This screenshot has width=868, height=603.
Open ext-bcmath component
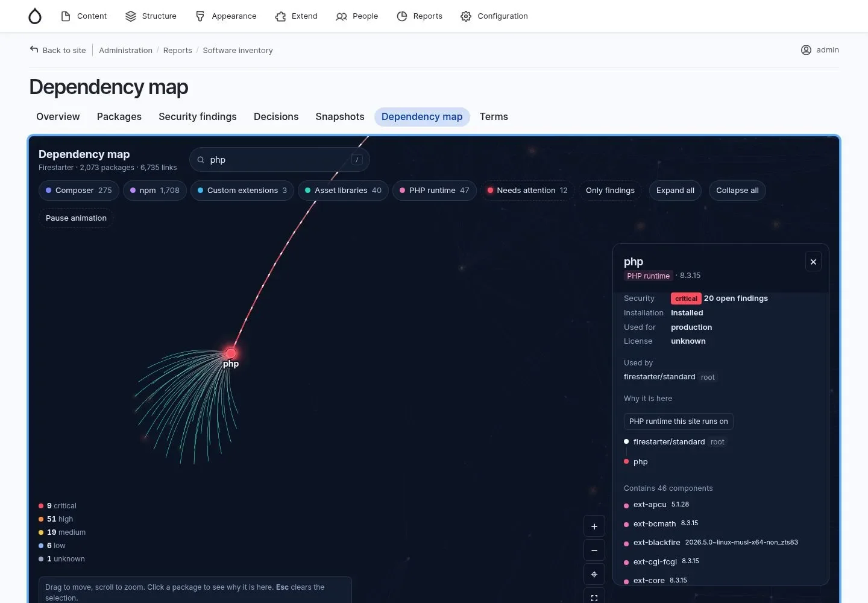click(x=655, y=524)
